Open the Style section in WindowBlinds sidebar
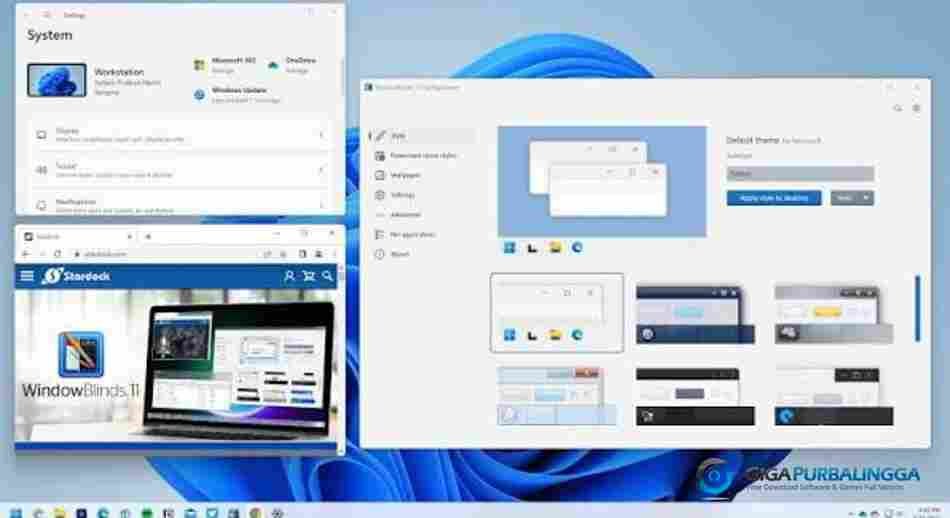Image resolution: width=950 pixels, height=518 pixels. point(422,136)
